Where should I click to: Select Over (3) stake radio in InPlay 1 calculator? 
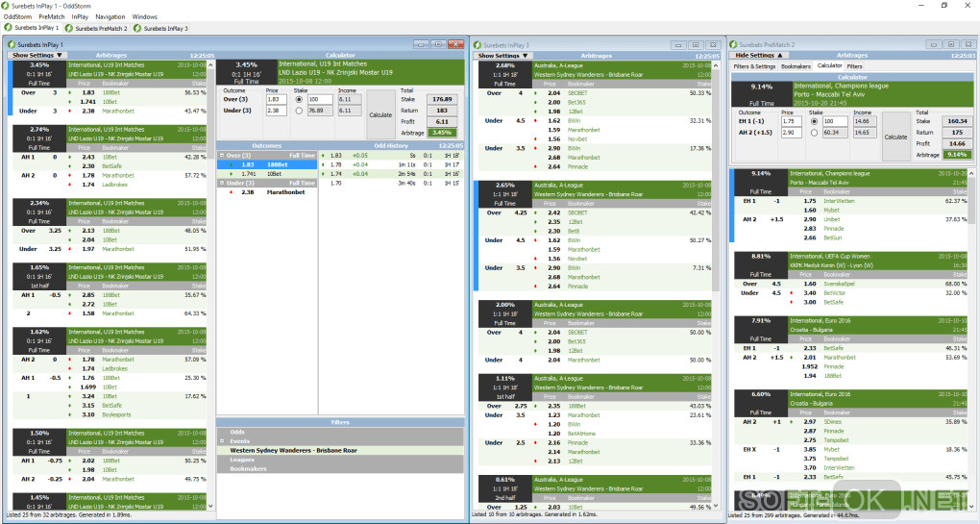[299, 99]
